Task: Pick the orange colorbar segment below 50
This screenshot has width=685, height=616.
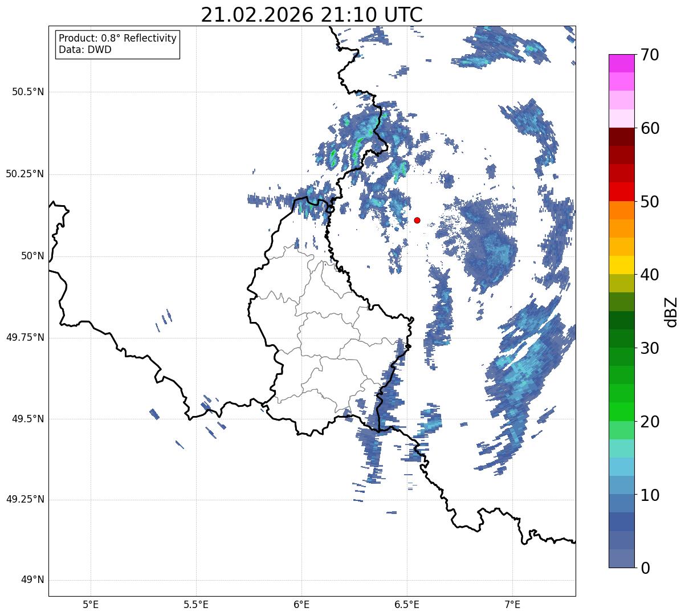Action: pyautogui.click(x=622, y=210)
